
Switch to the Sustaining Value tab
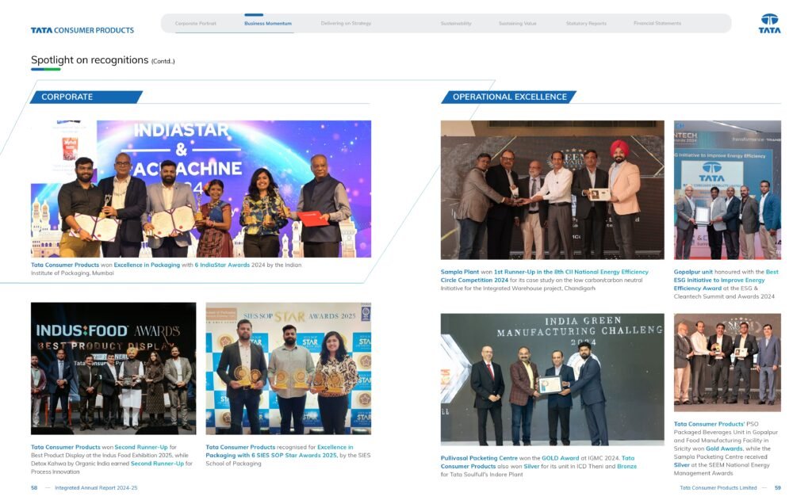point(517,23)
